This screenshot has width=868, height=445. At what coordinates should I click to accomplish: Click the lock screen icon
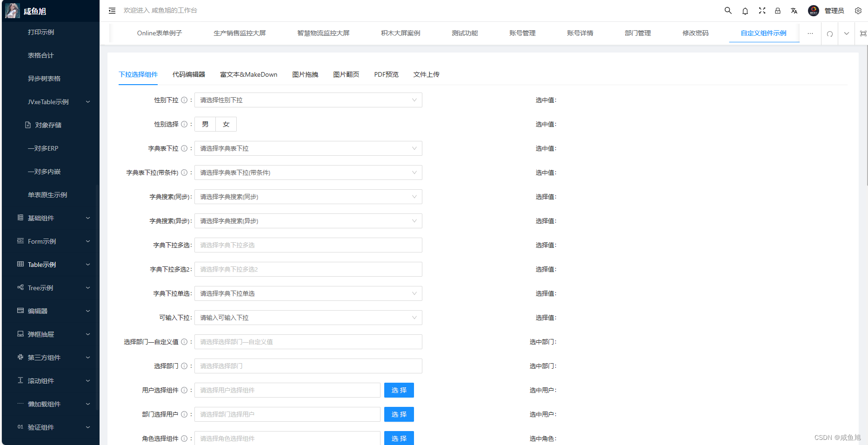pyautogui.click(x=778, y=11)
